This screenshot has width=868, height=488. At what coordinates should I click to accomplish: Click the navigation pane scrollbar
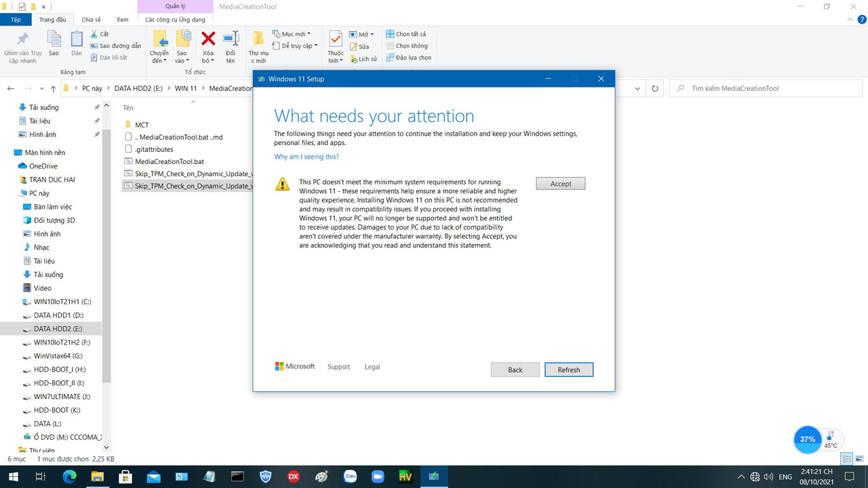[x=106, y=258]
